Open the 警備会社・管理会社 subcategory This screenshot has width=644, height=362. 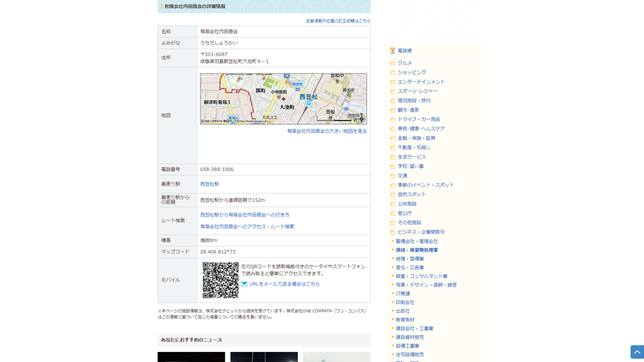point(416,241)
